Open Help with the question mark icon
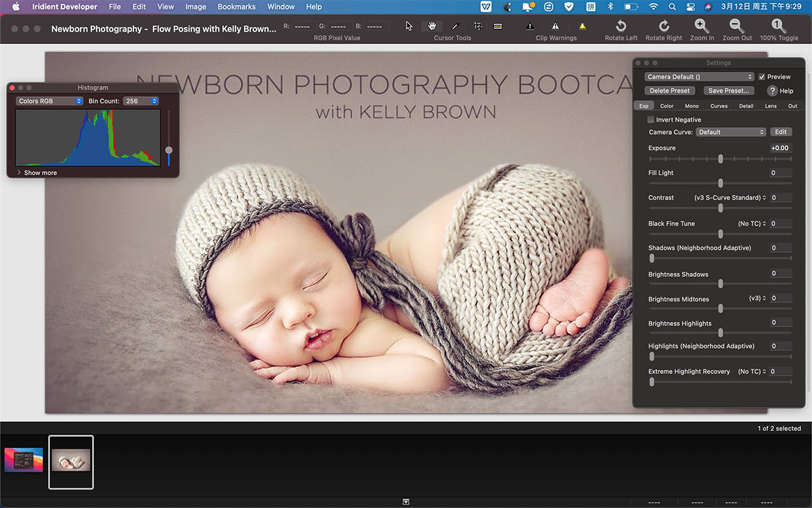 pyautogui.click(x=772, y=91)
